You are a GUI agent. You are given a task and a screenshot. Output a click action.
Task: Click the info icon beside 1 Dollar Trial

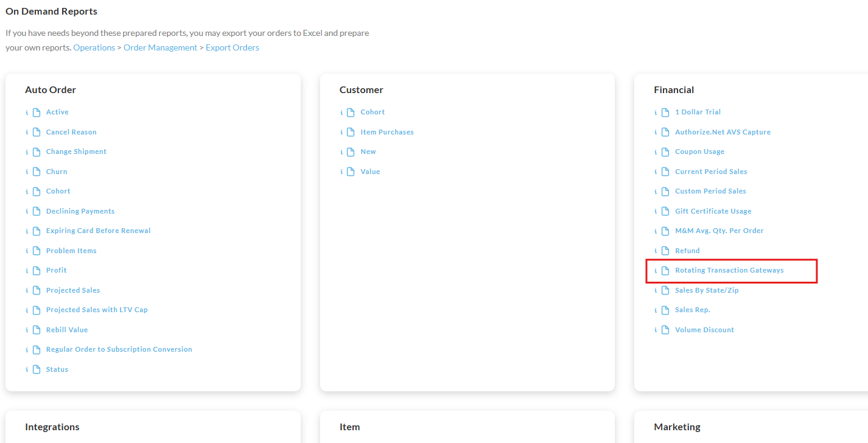[x=656, y=113]
